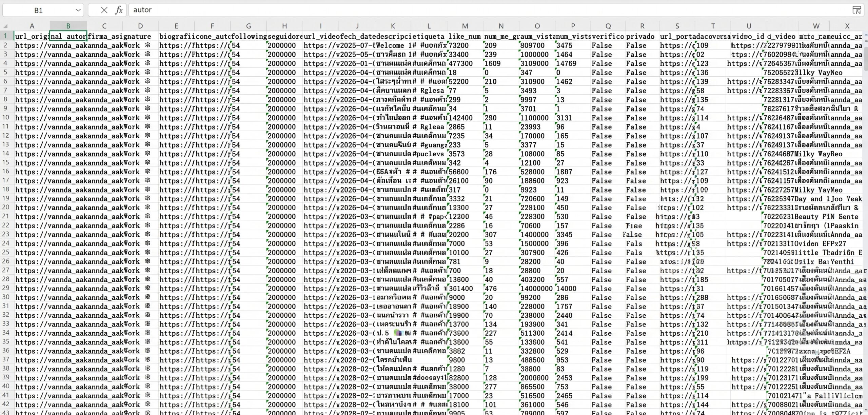Click the verifico False cell in row 2
868x415 pixels.
pos(608,45)
